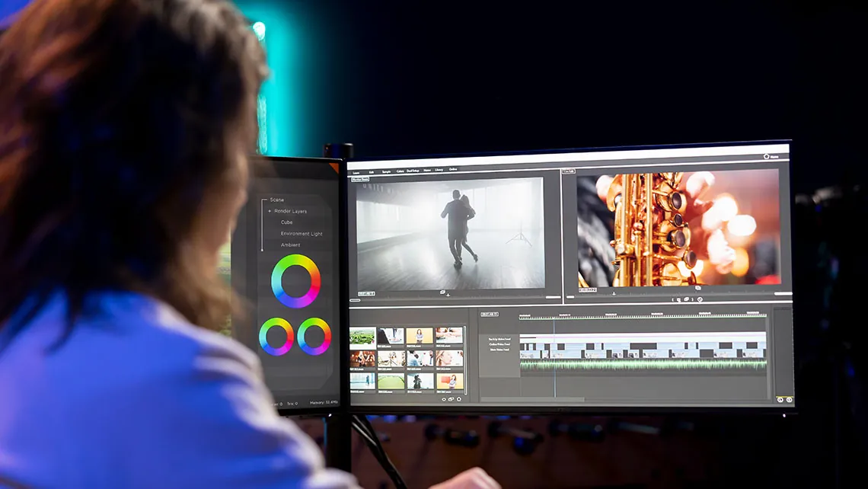Click the large top color wheel
Image resolution: width=868 pixels, height=489 pixels.
[x=295, y=281]
